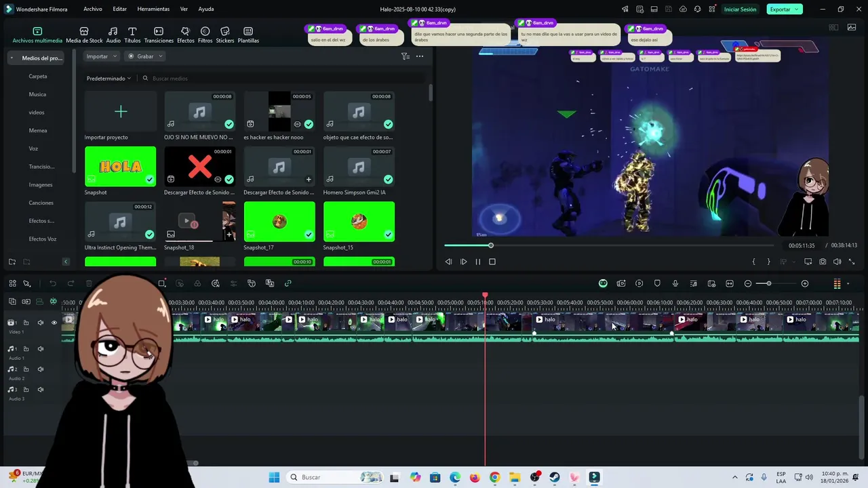The width and height of the screenshot is (868, 488).
Task: Click the voiceover microphone icon in timeline toolbar
Action: (675, 283)
